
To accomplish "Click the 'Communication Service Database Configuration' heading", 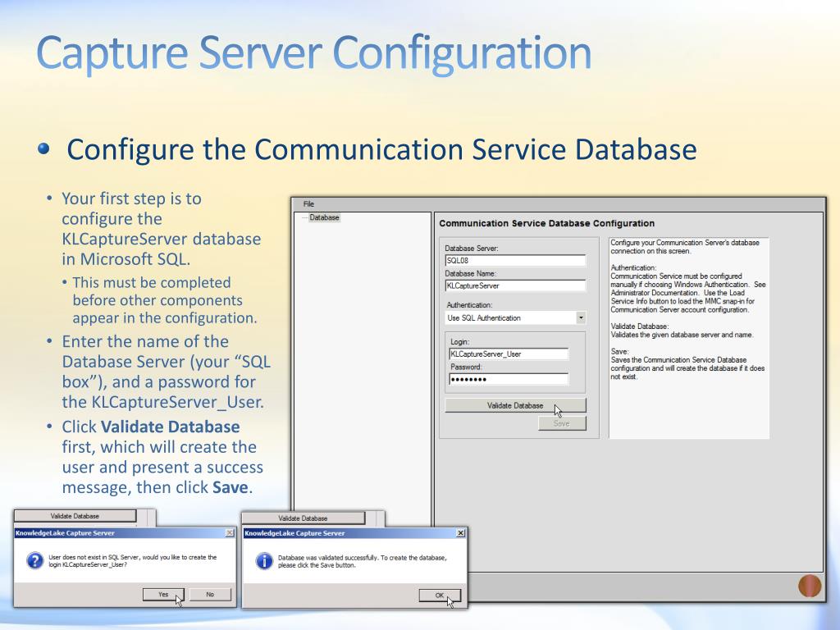I will 547,223.
